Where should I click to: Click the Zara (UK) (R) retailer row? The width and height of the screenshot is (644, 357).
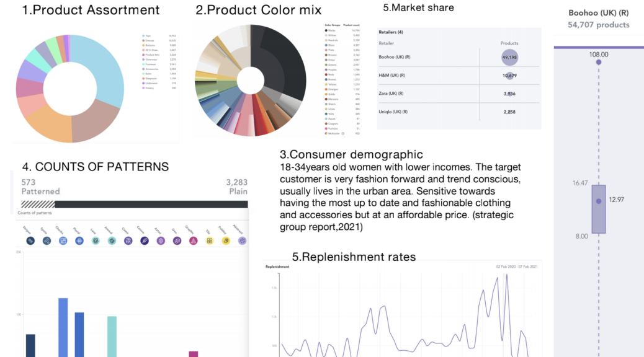458,94
